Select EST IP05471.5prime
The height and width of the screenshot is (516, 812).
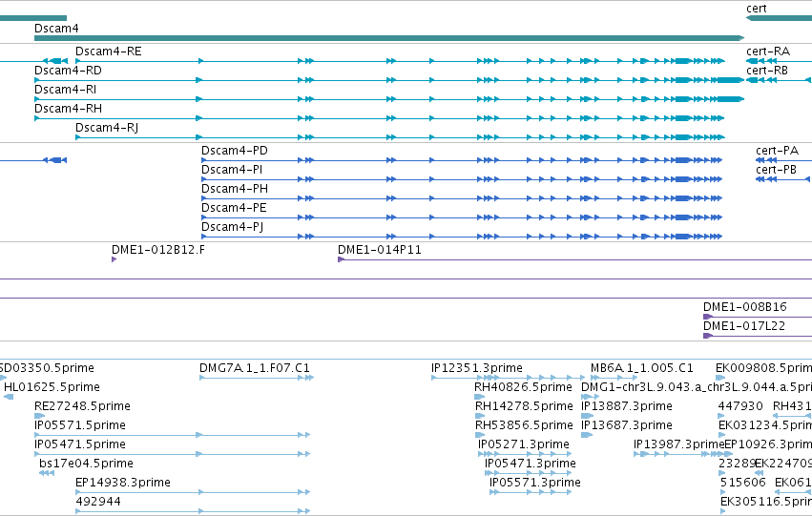[80, 444]
